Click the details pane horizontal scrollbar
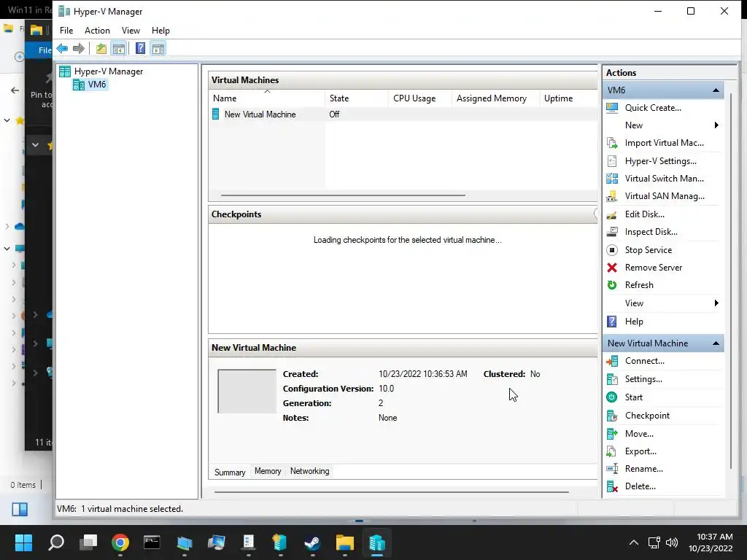747x560 pixels. click(x=392, y=492)
